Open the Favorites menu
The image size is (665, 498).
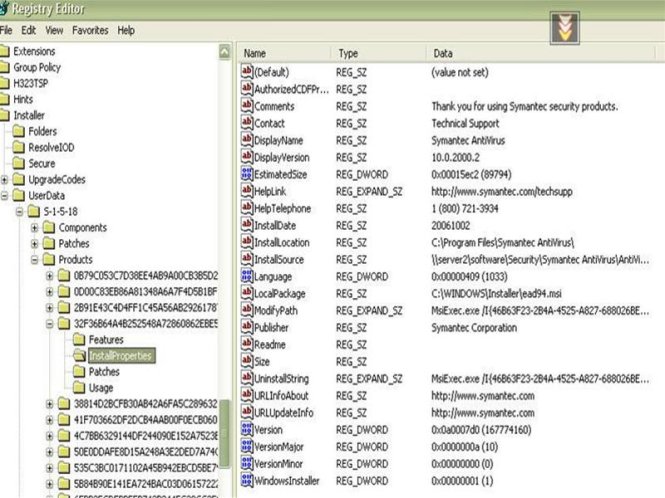(x=90, y=31)
